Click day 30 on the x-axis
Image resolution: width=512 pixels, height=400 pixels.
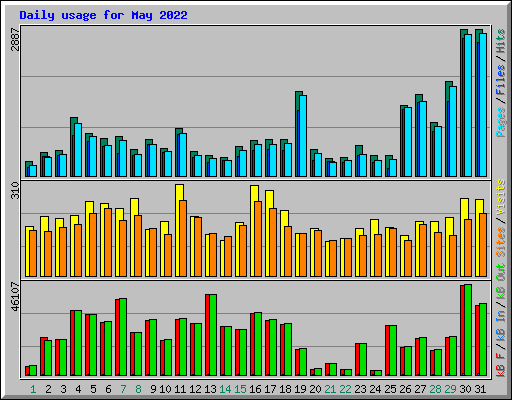[x=465, y=389]
